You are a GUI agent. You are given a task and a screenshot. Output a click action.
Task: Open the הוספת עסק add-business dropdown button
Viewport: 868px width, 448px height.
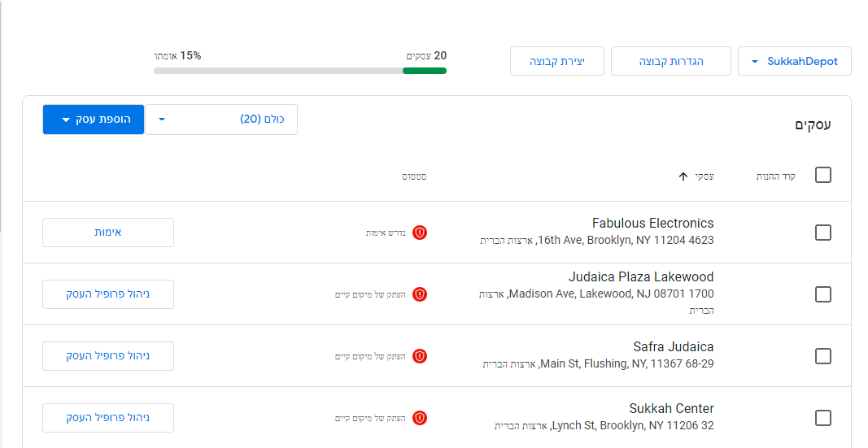click(x=94, y=120)
